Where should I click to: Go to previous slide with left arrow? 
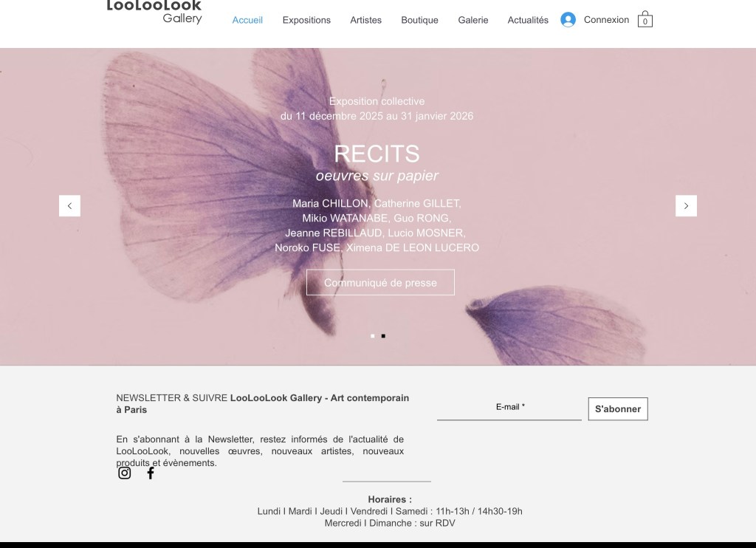tap(69, 206)
